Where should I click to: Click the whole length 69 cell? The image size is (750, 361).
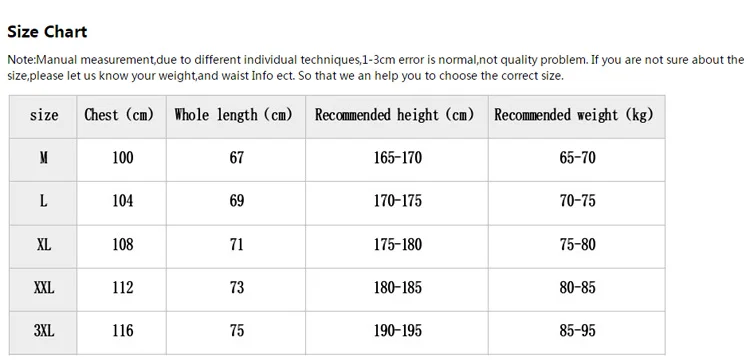(236, 203)
